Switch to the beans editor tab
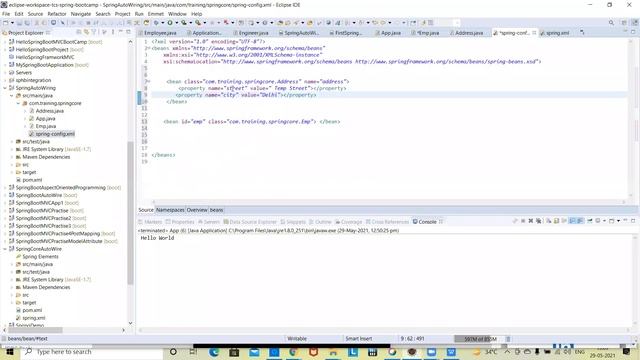Image resolution: width=640 pixels, height=360 pixels. [216, 210]
